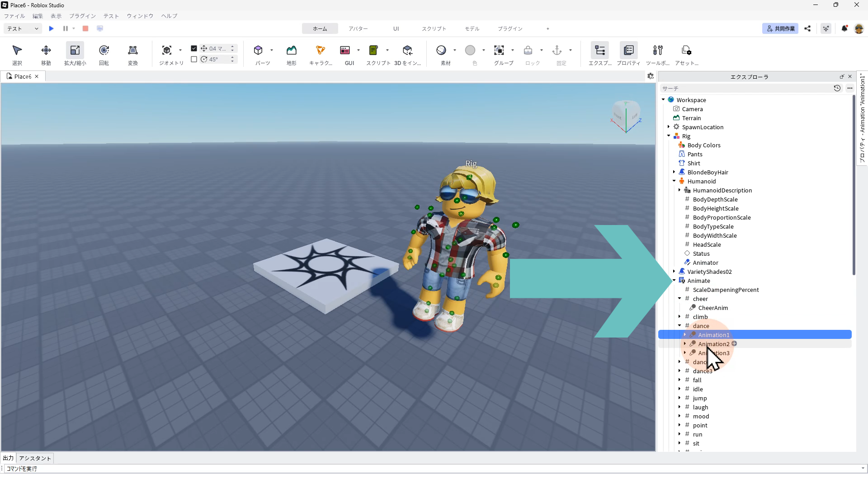Click the 共同作業 collaborate button
The height and width of the screenshot is (488, 868).
click(x=780, y=28)
